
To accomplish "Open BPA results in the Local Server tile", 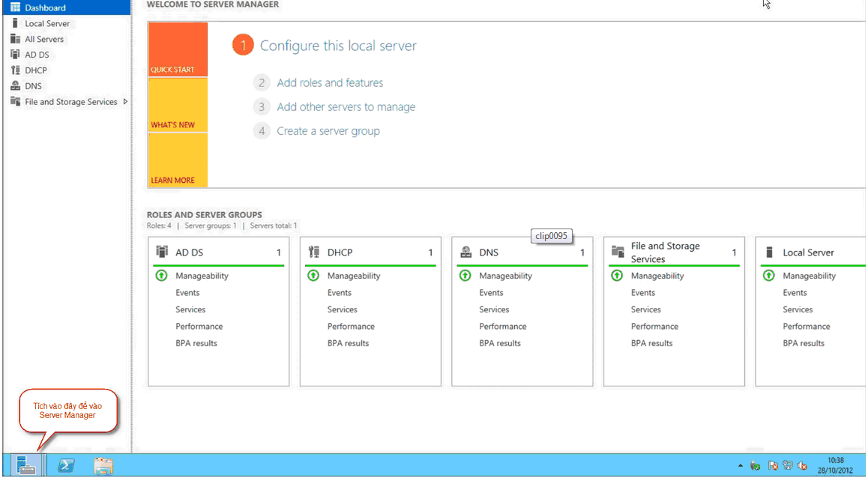I will [x=804, y=343].
